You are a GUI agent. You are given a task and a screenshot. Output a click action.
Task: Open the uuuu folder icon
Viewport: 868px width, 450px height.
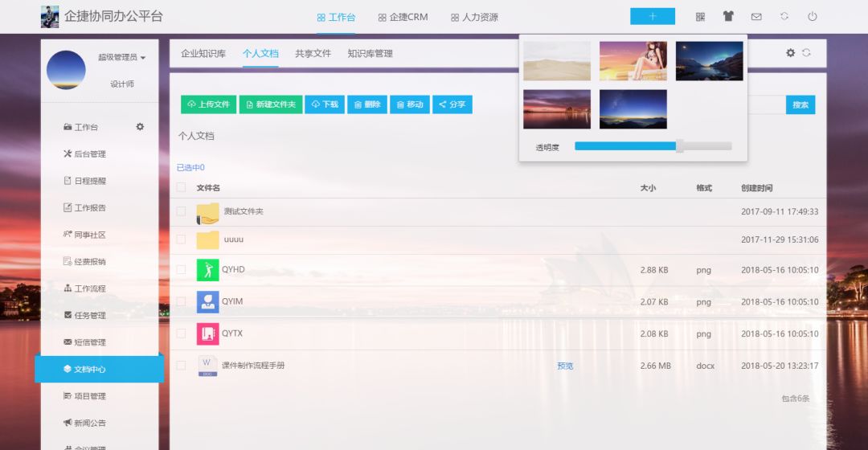tap(207, 239)
